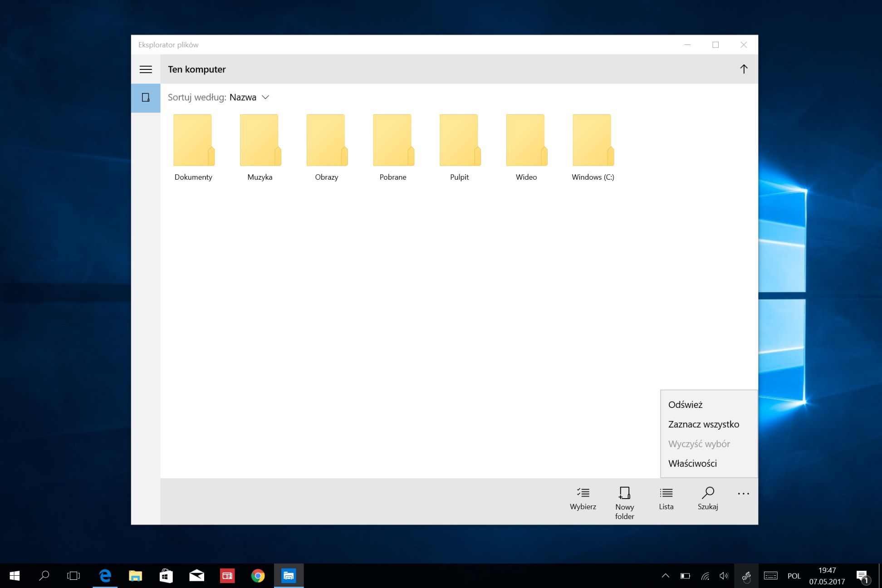Open Właściwości from the overflow menu

(x=692, y=463)
